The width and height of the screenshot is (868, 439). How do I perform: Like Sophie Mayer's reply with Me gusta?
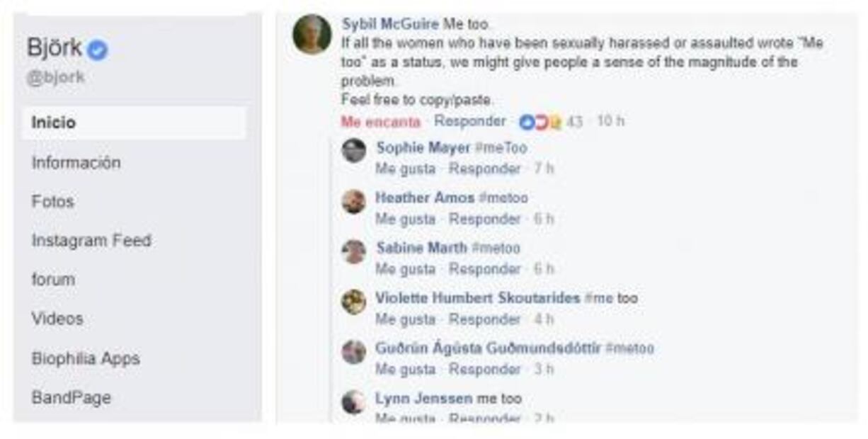coord(406,169)
